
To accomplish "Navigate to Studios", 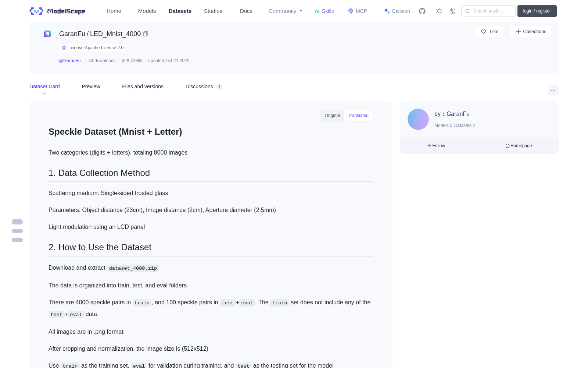I will pyautogui.click(x=213, y=11).
